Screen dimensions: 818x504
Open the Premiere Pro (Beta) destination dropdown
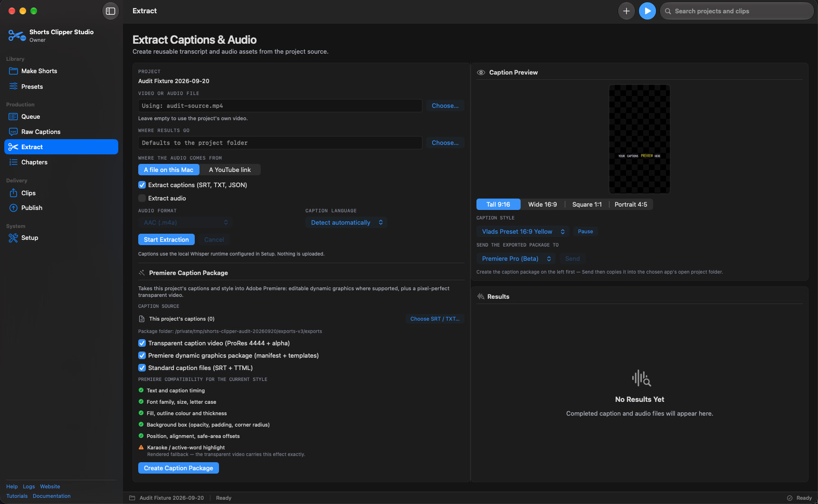516,258
